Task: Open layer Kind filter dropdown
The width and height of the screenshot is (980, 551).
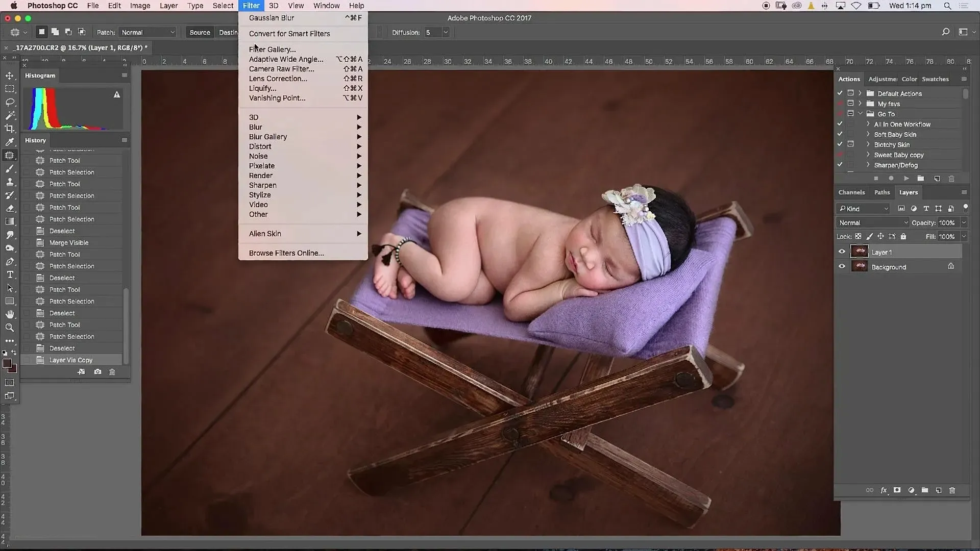Action: coord(863,209)
